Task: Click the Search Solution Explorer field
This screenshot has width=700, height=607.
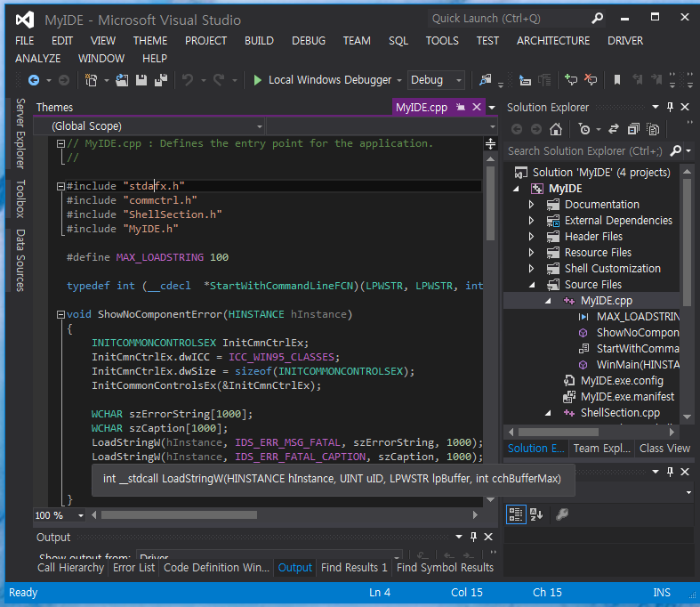Action: tap(585, 151)
